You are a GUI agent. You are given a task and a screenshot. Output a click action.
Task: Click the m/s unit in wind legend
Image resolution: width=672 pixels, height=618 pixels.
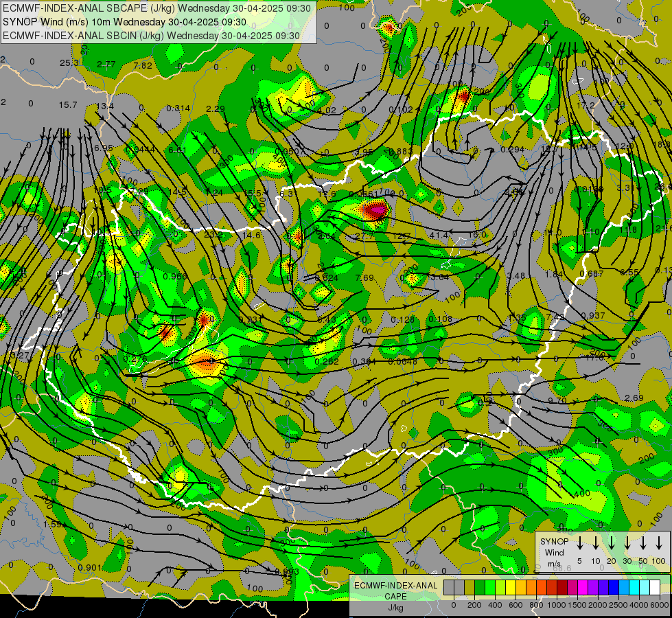click(x=554, y=564)
